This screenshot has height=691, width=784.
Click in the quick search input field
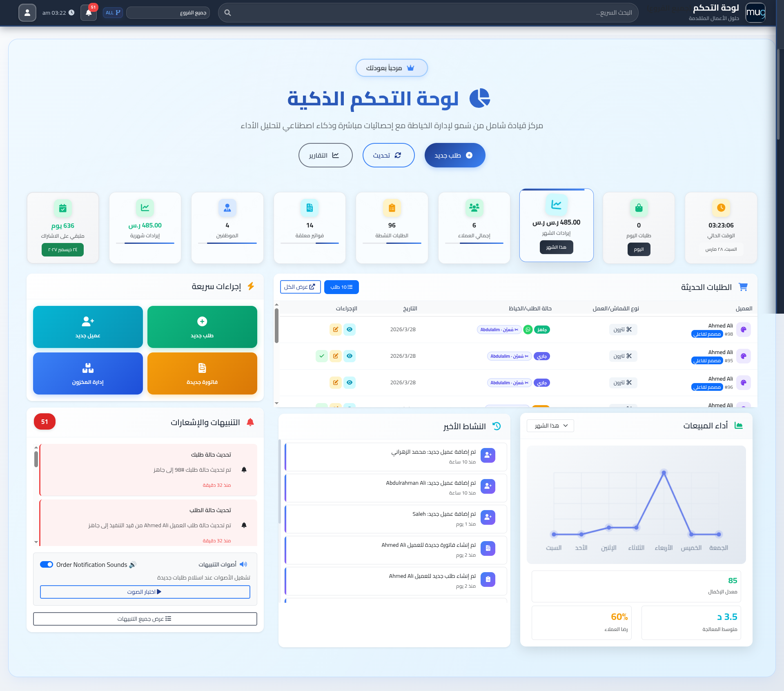tap(429, 13)
